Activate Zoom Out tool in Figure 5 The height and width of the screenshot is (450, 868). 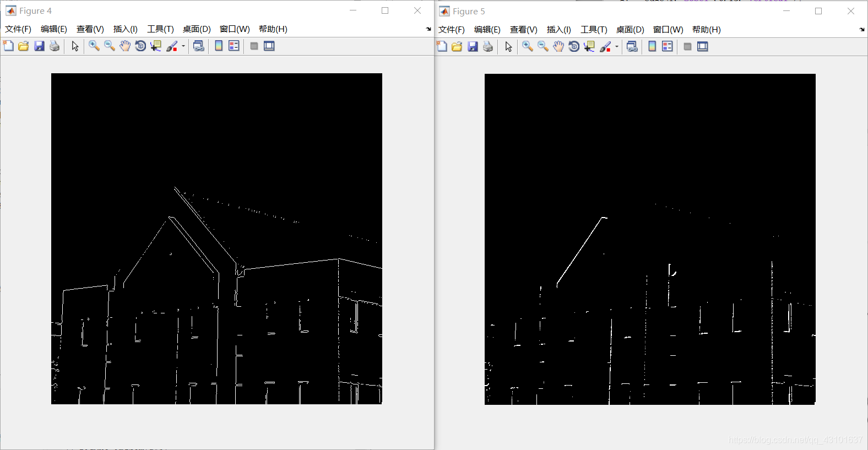click(543, 46)
